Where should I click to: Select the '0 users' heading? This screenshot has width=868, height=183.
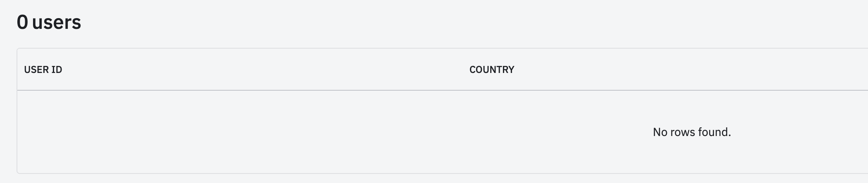(49, 22)
